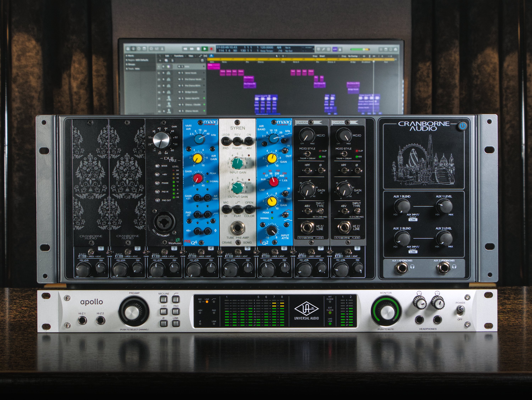Mute the Verse Vocals track
The height and width of the screenshot is (400, 532).
[x=179, y=73]
